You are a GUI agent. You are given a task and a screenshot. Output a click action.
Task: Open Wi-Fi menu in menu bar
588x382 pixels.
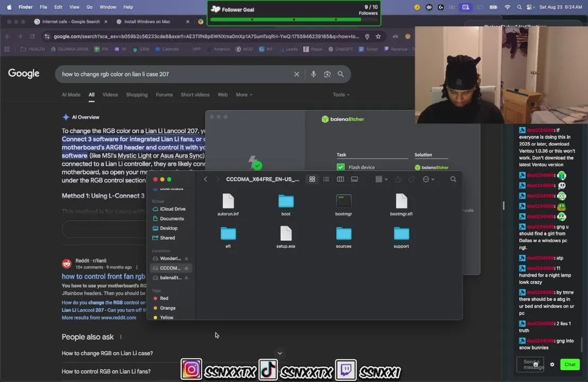(507, 7)
